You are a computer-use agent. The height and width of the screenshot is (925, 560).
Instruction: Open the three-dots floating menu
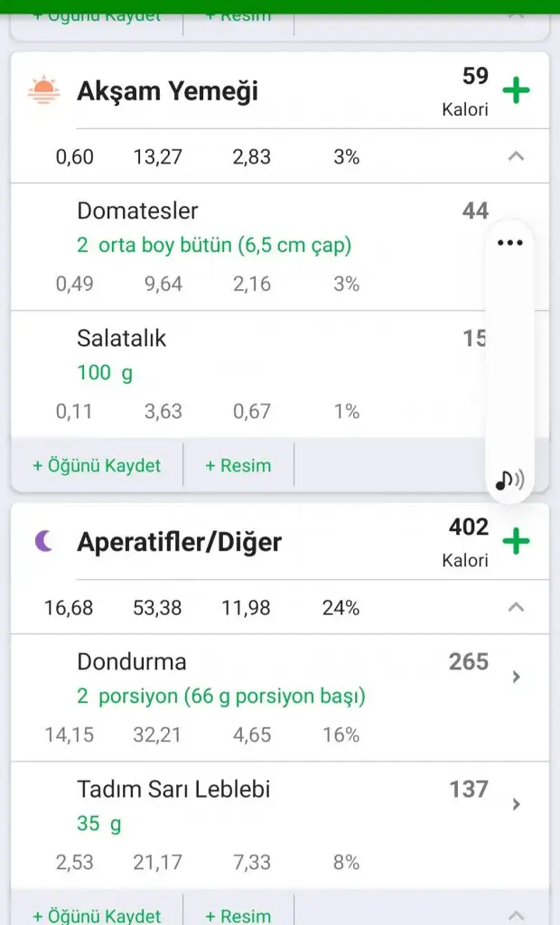(509, 243)
